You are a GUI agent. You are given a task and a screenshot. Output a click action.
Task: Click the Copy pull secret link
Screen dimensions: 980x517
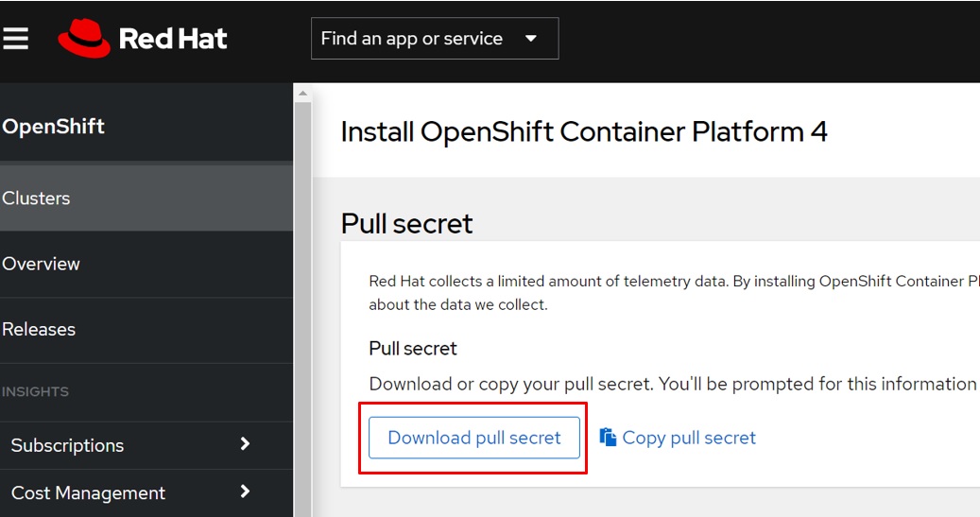pos(688,438)
